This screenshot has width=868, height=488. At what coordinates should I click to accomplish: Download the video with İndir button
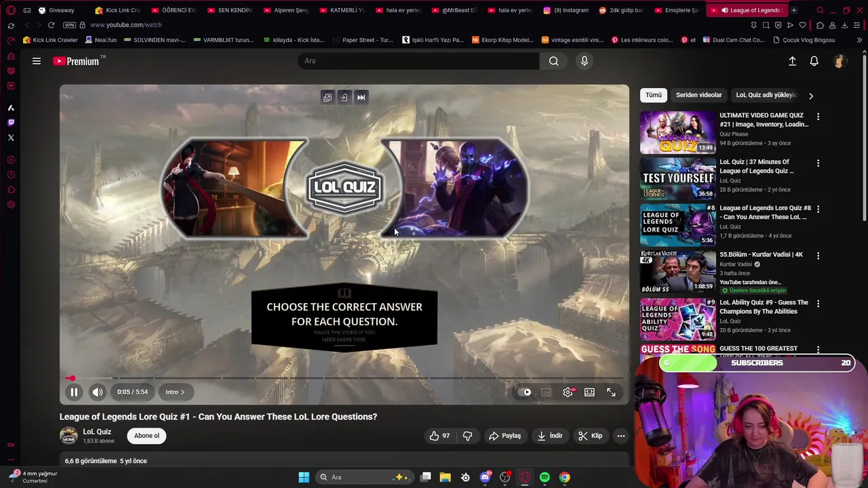[550, 436]
